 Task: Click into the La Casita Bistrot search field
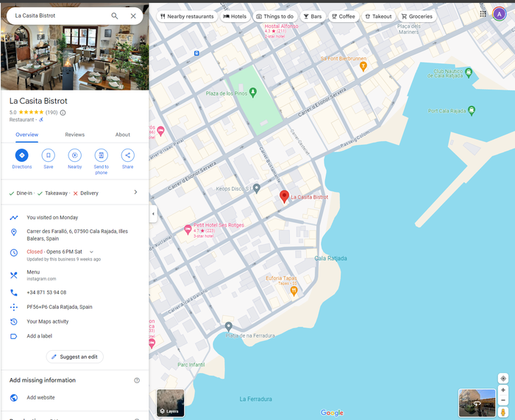click(59, 15)
